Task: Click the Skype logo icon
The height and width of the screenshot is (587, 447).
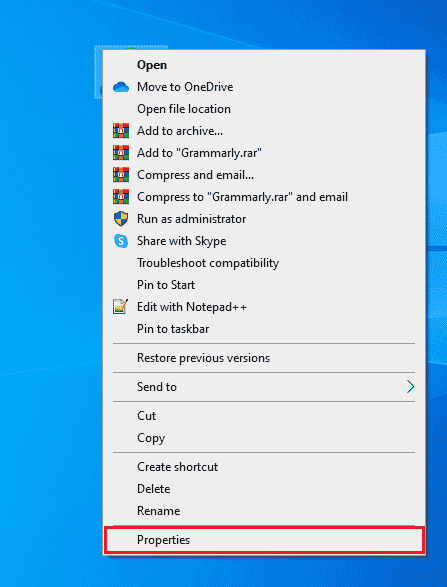Action: pos(121,241)
